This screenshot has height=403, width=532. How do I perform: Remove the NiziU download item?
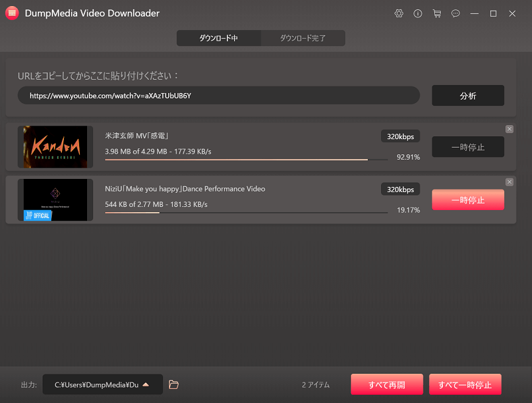(509, 182)
